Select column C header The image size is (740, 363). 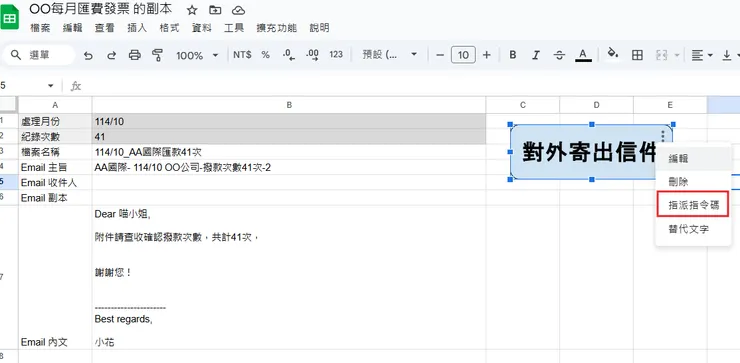523,105
